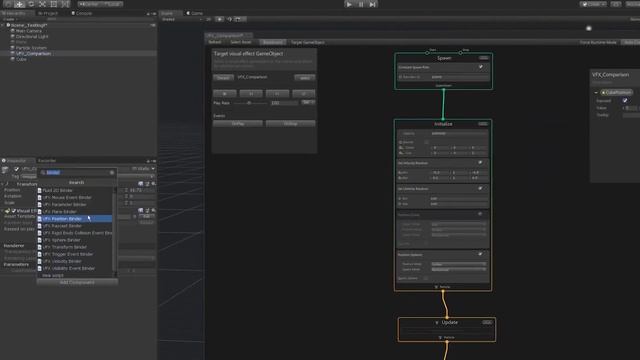Toggle scene audio icon in Scene toolbar

click(229, 19)
